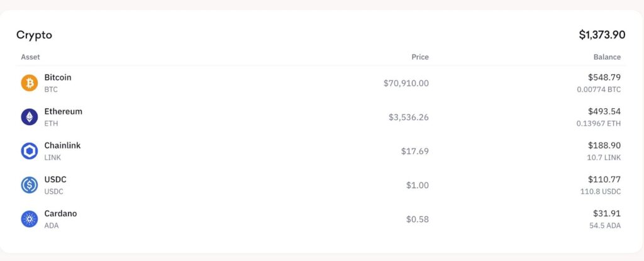Click Ethereum's $3,536.26 price

(408, 117)
